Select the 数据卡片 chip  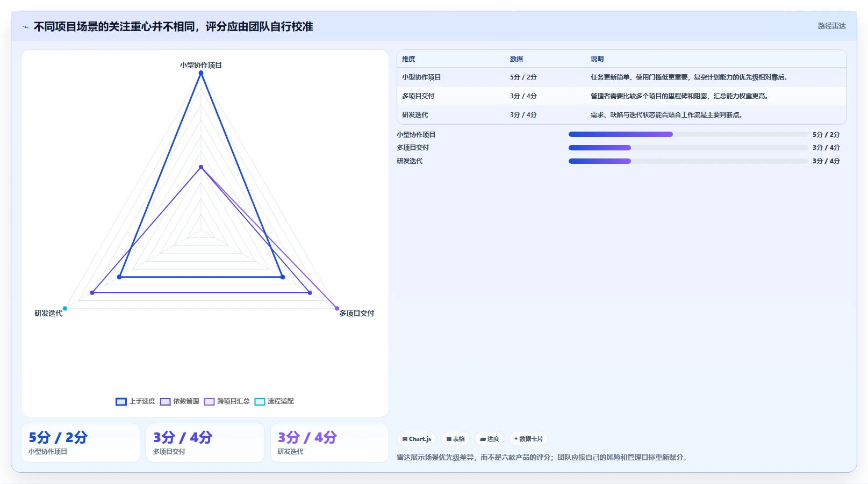point(528,439)
